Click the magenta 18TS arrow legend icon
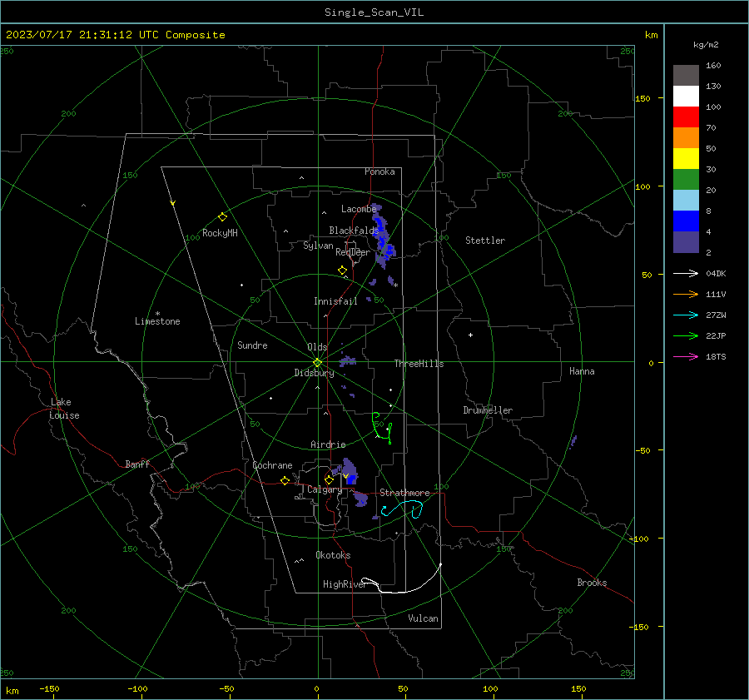 686,356
